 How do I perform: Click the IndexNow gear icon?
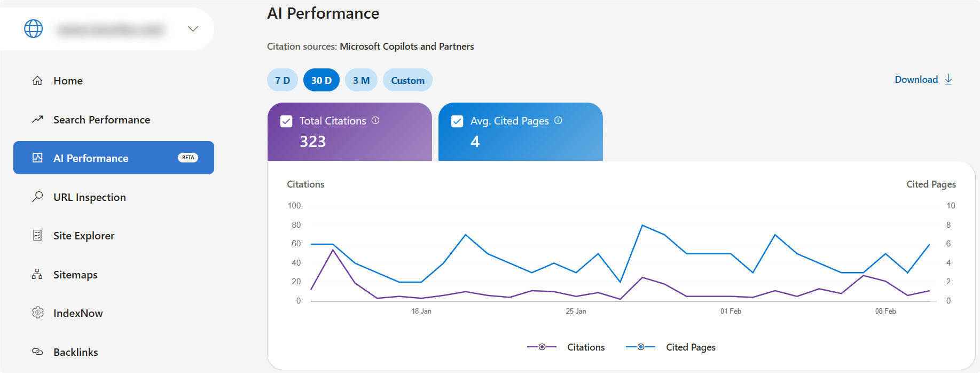pos(37,313)
